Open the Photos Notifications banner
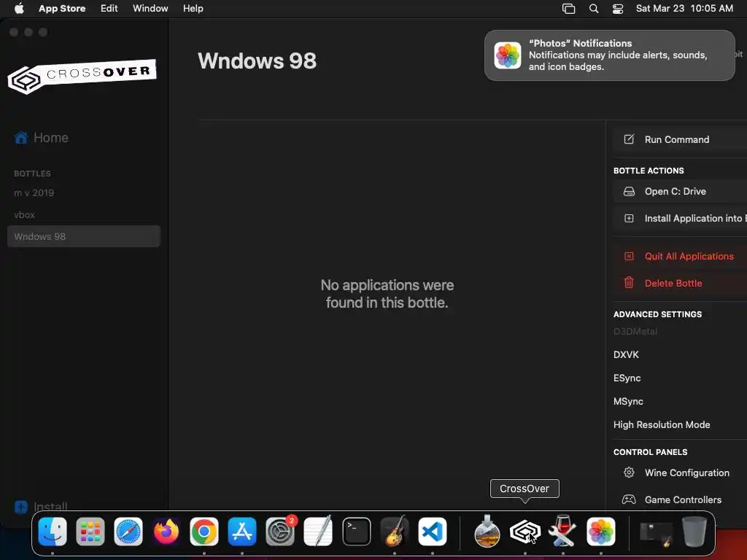Viewport: 747px width, 560px height. point(609,55)
